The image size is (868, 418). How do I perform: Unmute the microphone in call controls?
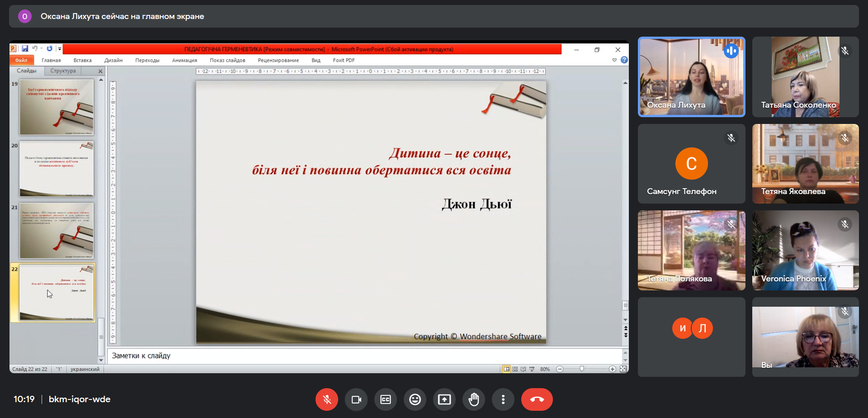(x=327, y=399)
